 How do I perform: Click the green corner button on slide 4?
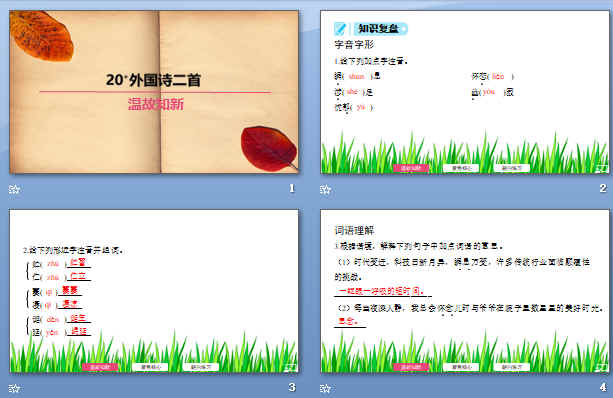[601, 368]
